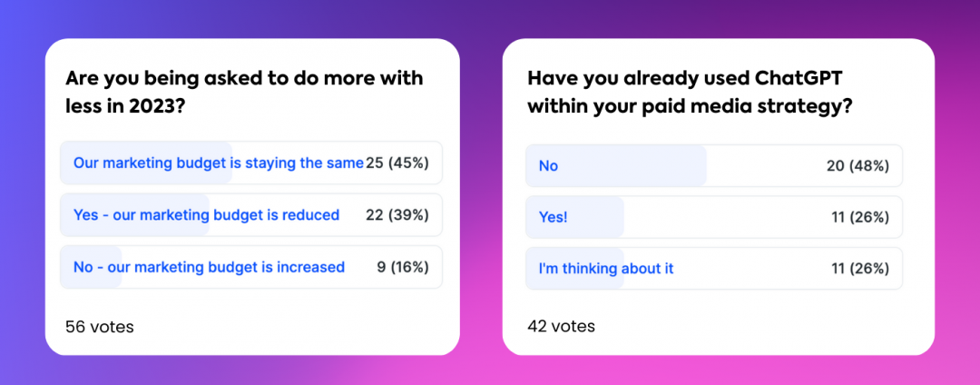
Task: Click the '22 (39%)' result count
Action: (397, 215)
